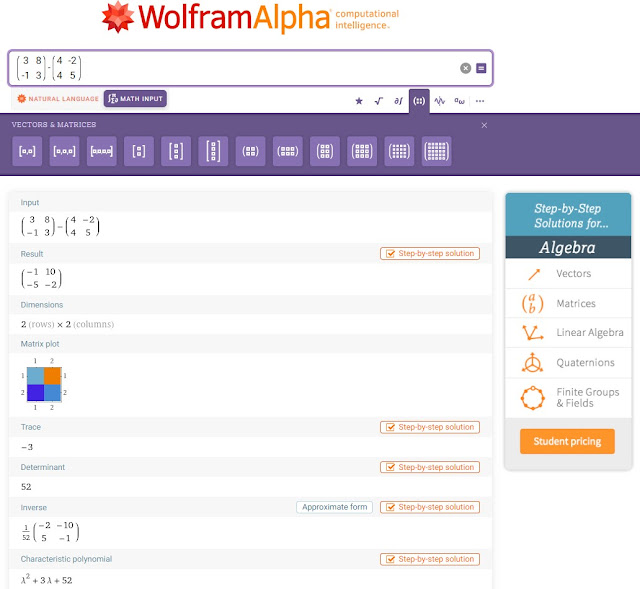The height and width of the screenshot is (589, 640).
Task: Click the WolframAlpha logo
Action: point(250,17)
